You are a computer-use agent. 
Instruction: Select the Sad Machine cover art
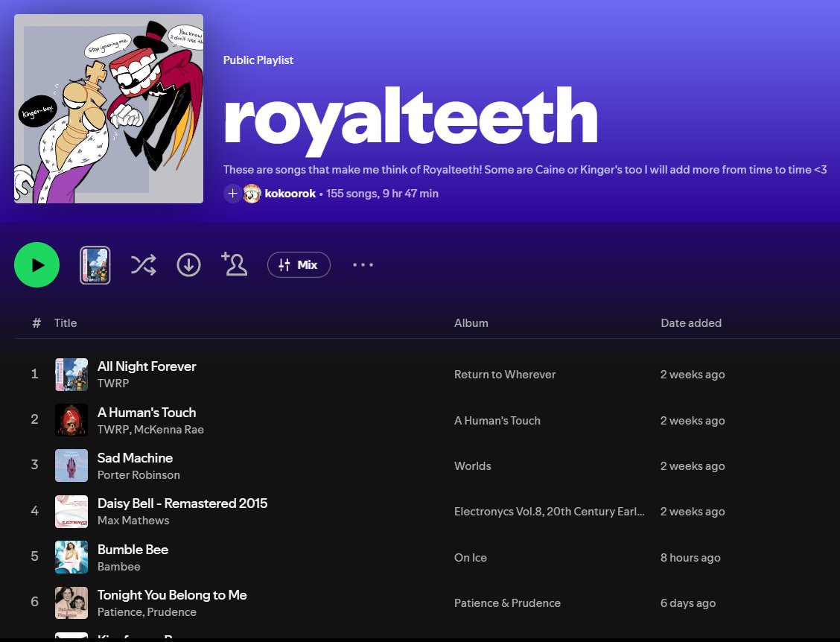coord(71,465)
